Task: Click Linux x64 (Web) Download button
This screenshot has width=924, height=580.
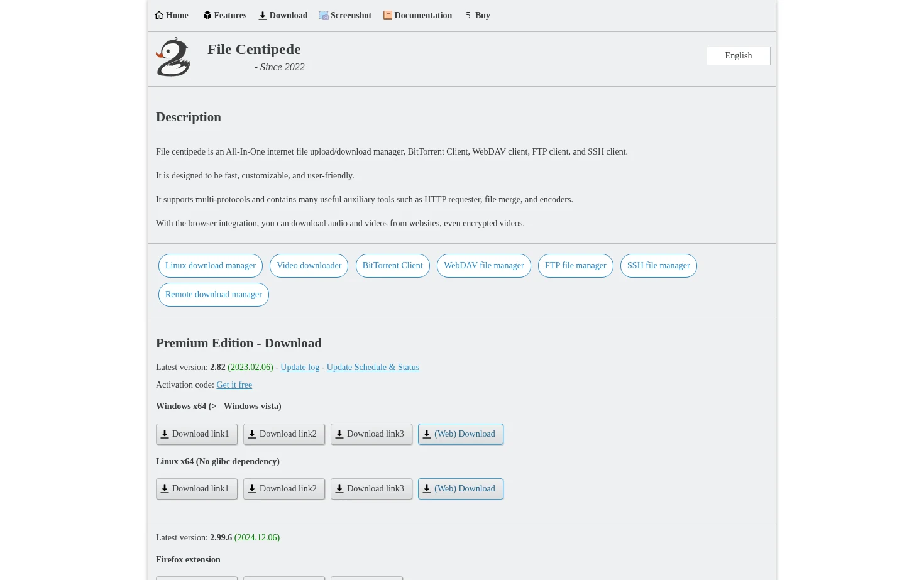Action: pyautogui.click(x=461, y=489)
